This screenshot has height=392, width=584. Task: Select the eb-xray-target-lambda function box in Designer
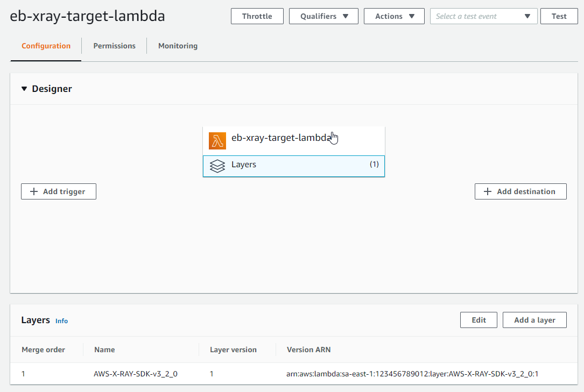[294, 141]
